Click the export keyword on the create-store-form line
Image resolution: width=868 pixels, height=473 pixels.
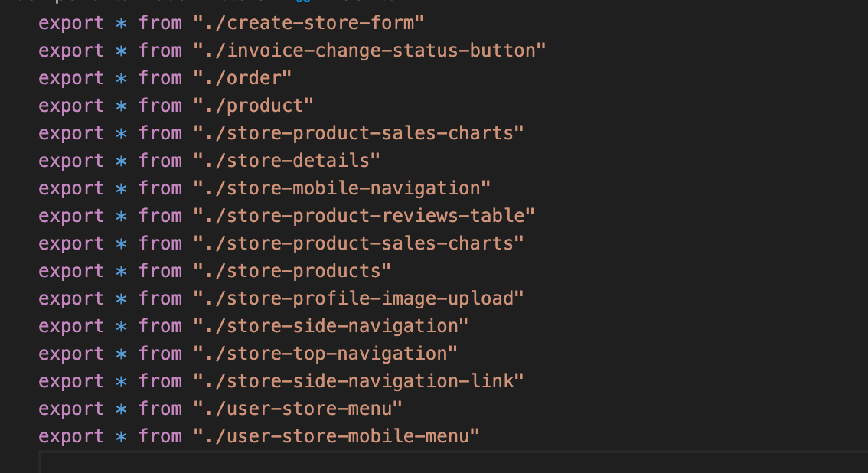coord(71,23)
